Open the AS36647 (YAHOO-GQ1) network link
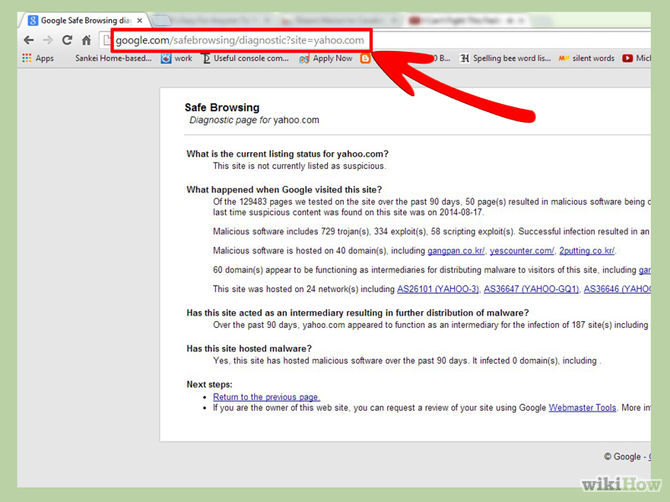670x502 pixels. coord(531,289)
